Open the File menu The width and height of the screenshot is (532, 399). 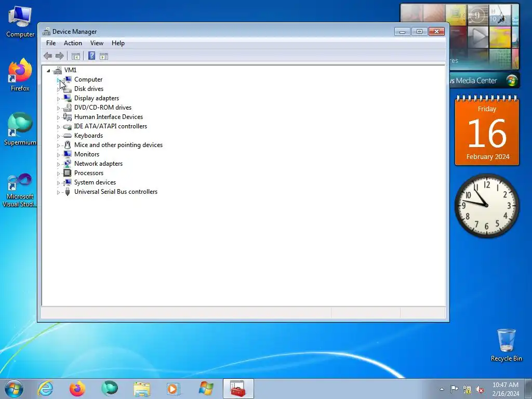(51, 43)
